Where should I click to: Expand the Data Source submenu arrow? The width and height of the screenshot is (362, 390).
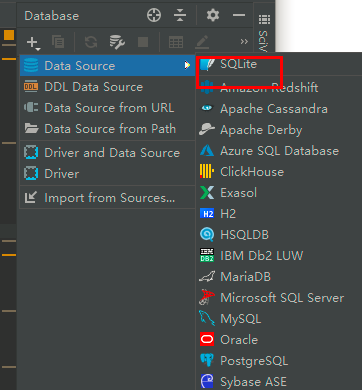187,65
